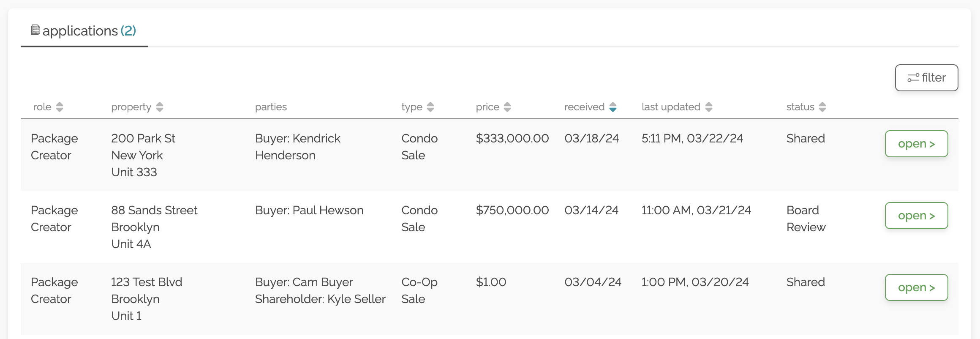Open the applications tab
Viewport: 980px width, 339px height.
click(84, 31)
